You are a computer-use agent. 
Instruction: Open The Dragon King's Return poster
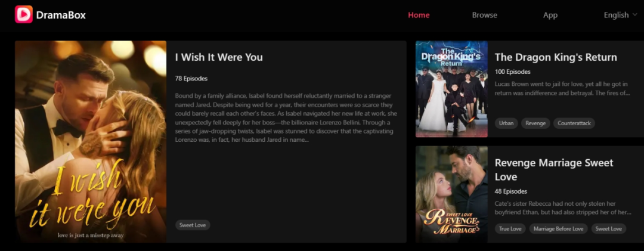coord(451,89)
